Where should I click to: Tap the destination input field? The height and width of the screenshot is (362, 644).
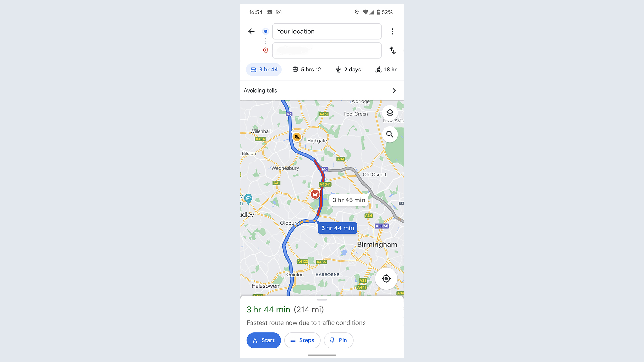(327, 50)
